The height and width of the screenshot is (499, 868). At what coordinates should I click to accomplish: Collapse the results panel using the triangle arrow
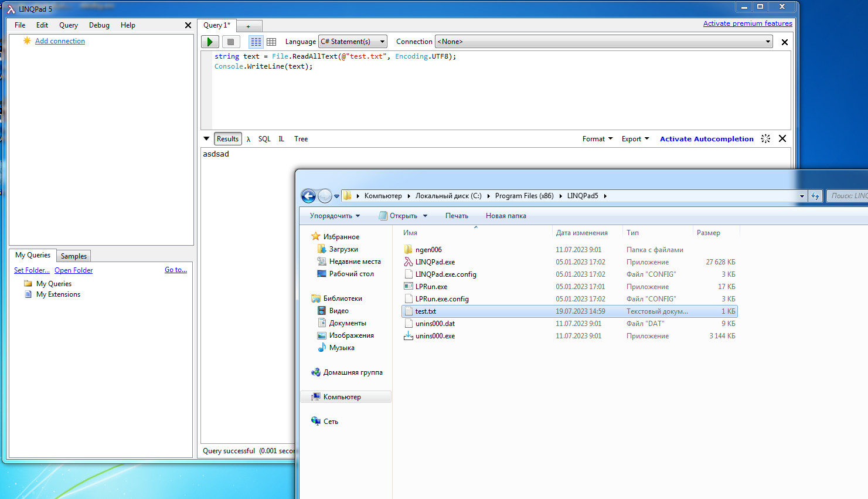click(x=206, y=139)
